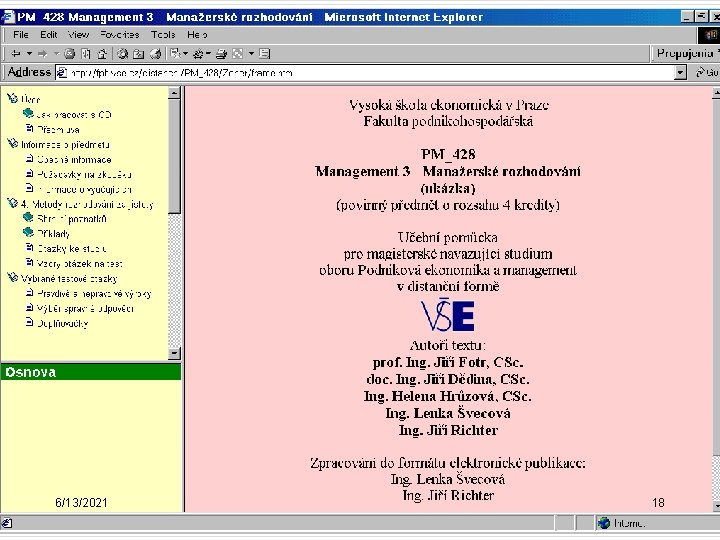Click the down arrow of the tree panel scrollbar

174,353
